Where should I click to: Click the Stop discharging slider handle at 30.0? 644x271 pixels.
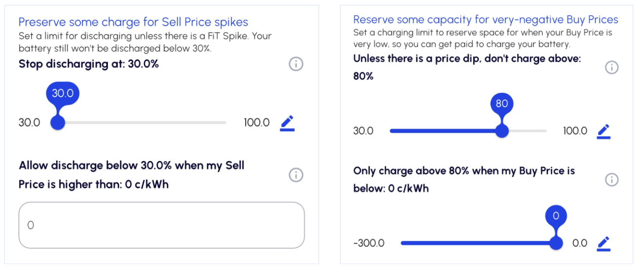[x=58, y=123]
